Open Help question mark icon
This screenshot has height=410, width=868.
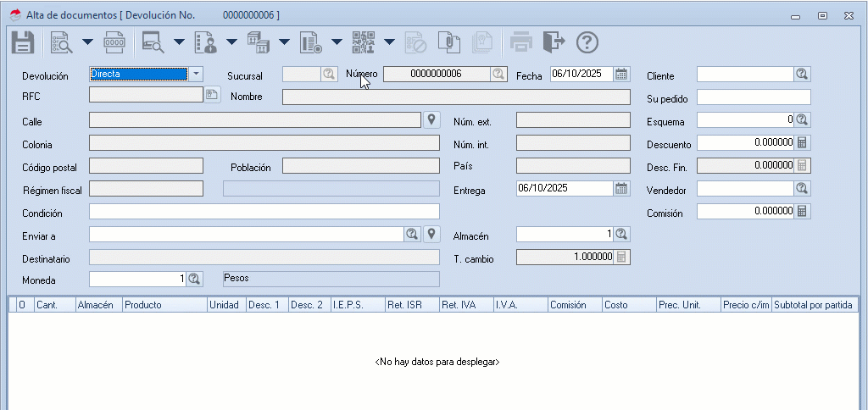click(x=587, y=42)
